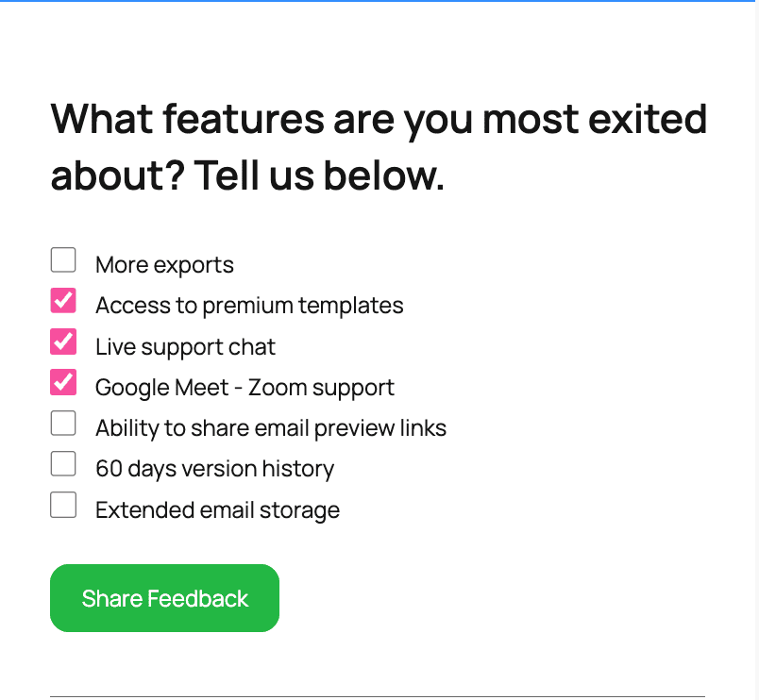Screen dimensions: 759x700
Task: Click the "60 days version history" label
Action: [214, 469]
